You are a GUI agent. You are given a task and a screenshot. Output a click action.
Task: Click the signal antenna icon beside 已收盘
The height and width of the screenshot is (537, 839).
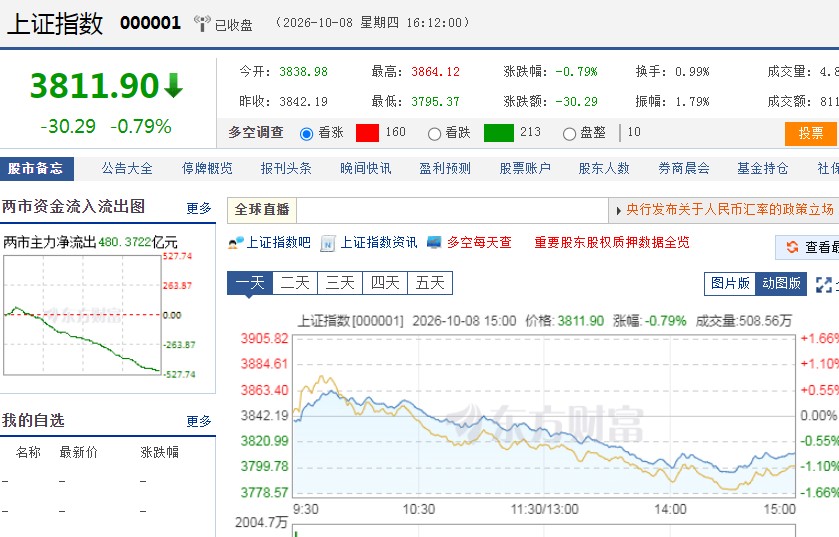pos(202,24)
